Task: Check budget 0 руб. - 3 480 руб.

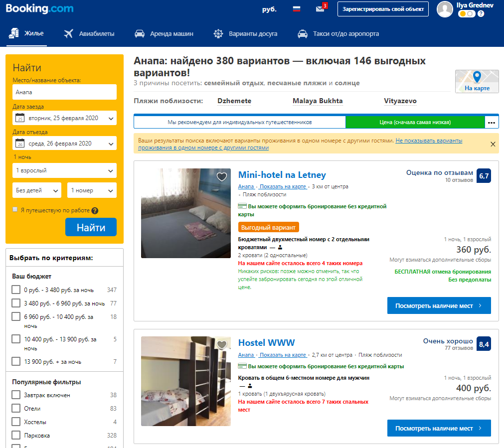Action: [16, 290]
